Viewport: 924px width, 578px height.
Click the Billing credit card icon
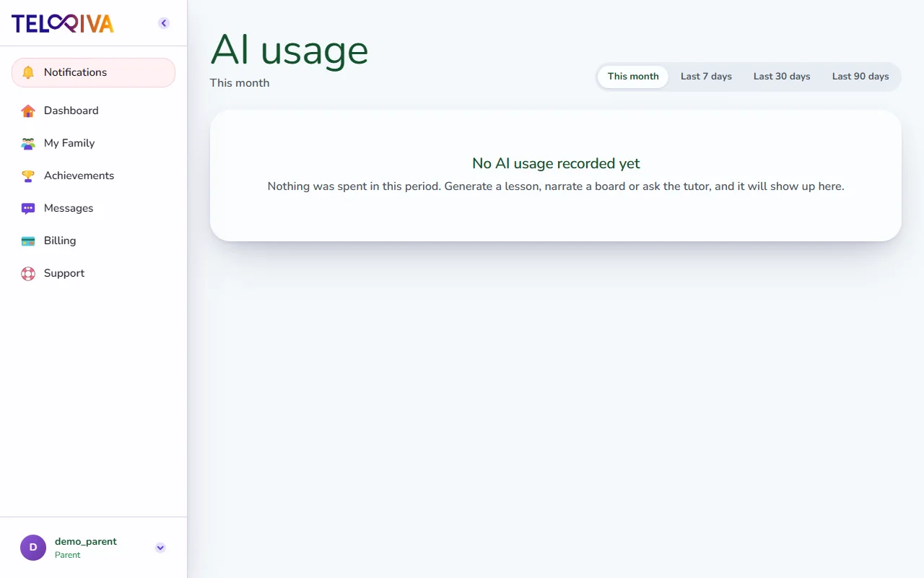[x=28, y=241]
